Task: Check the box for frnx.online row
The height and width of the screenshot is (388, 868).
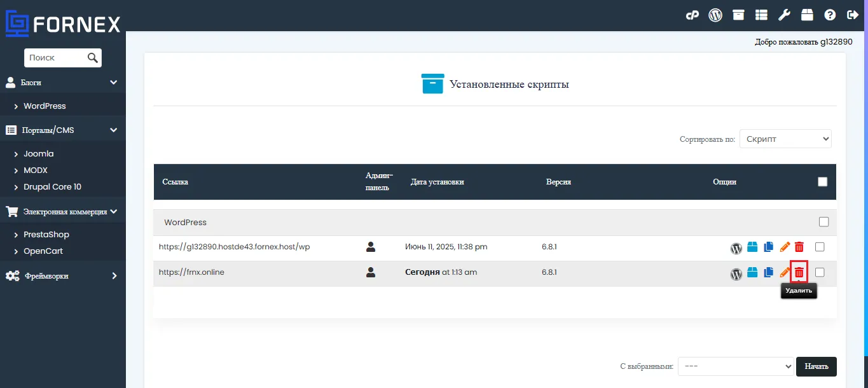Action: [x=820, y=272]
